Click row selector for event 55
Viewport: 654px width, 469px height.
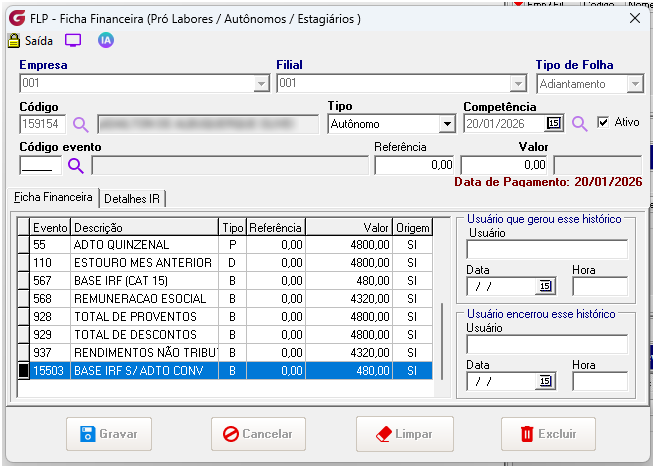[x=24, y=245]
